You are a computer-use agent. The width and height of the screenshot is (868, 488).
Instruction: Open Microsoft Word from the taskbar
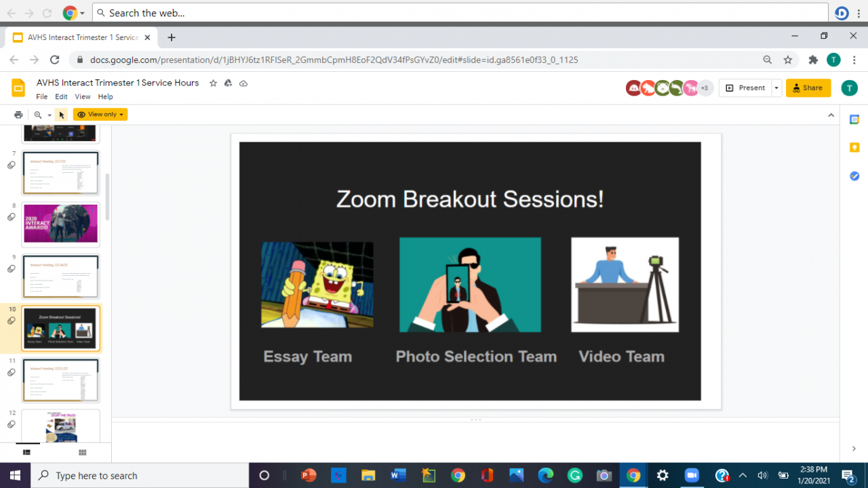pos(398,475)
